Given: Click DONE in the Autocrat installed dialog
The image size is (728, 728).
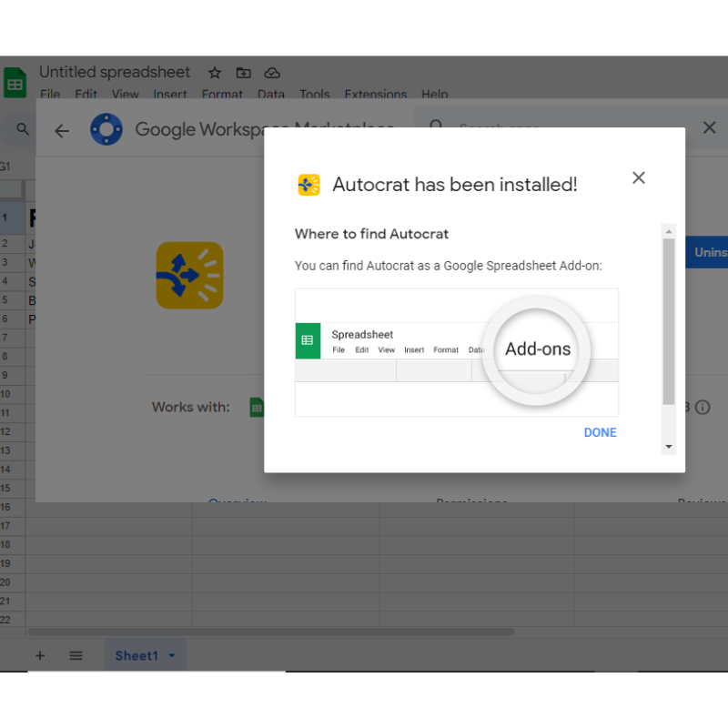Looking at the screenshot, I should click(x=600, y=432).
